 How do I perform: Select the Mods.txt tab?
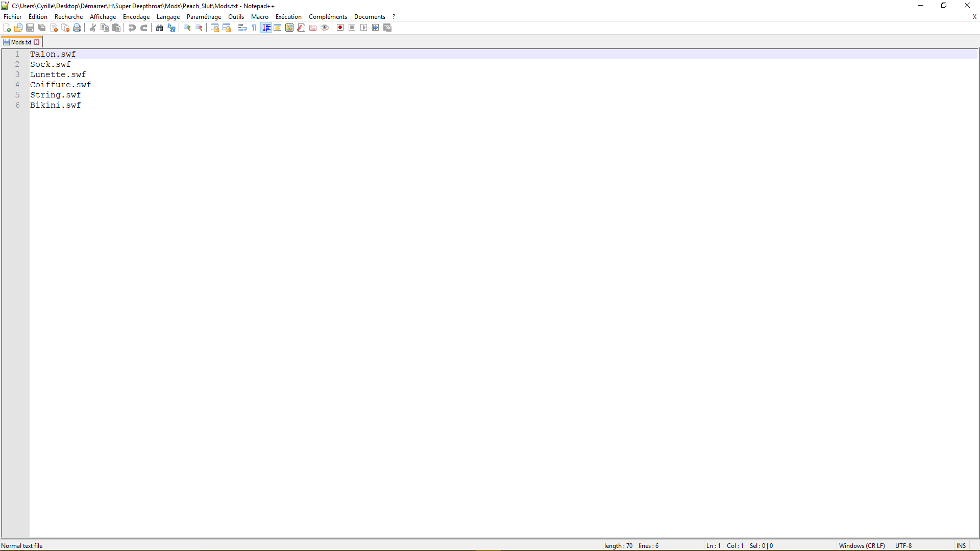[20, 42]
